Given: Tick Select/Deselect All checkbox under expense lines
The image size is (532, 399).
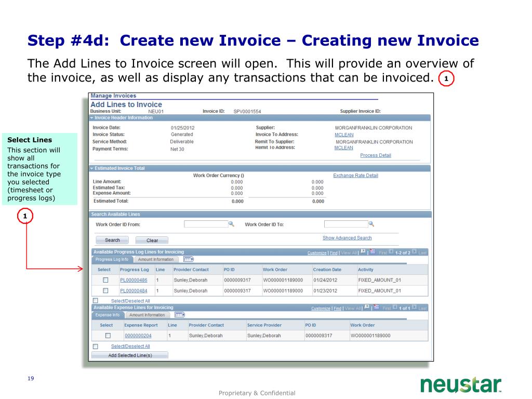Looking at the screenshot, I should [96, 347].
